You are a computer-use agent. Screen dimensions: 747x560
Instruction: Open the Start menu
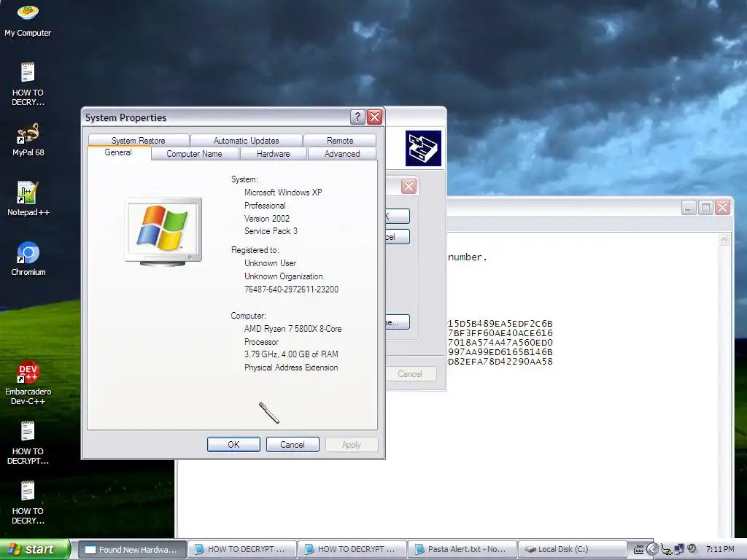[35, 549]
